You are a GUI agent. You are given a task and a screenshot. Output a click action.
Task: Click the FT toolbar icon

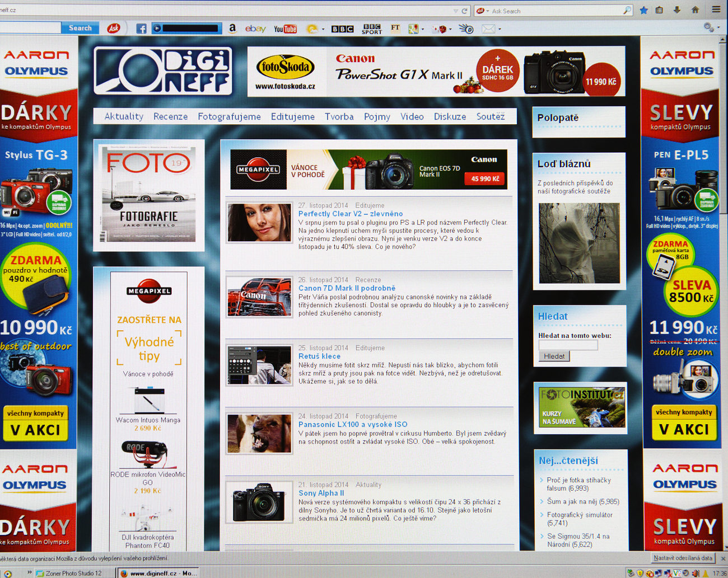click(395, 28)
